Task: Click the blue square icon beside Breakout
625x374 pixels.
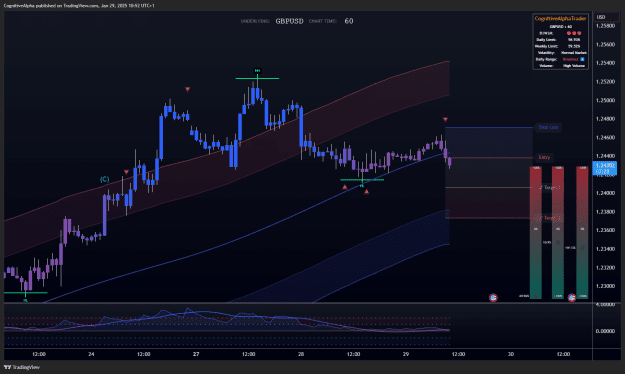Action: [x=582, y=59]
